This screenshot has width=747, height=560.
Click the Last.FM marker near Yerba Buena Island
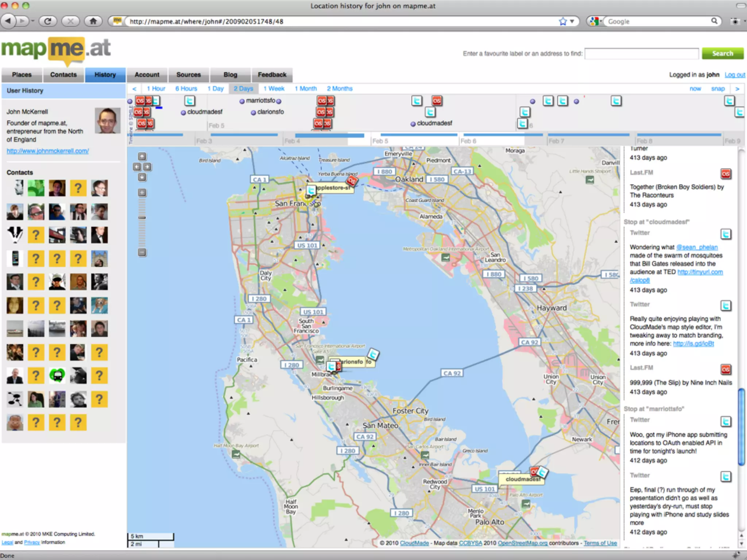click(352, 180)
